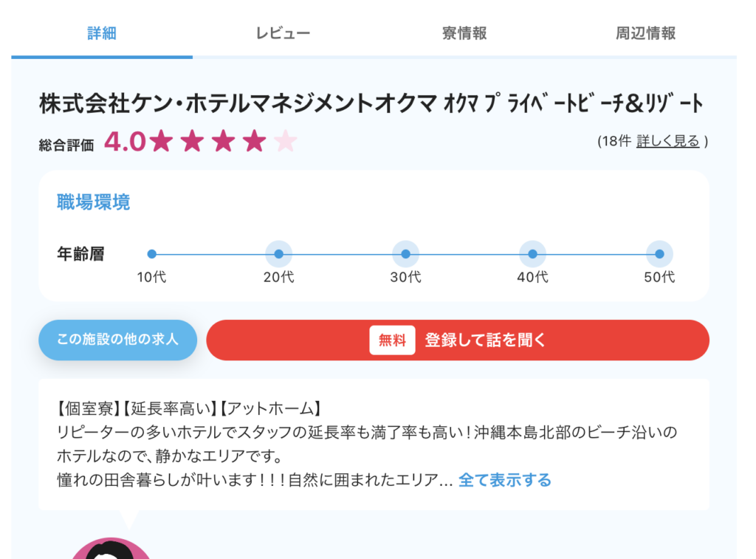Click the second pink rating star
Image resolution: width=756 pixels, height=559 pixels.
(192, 141)
